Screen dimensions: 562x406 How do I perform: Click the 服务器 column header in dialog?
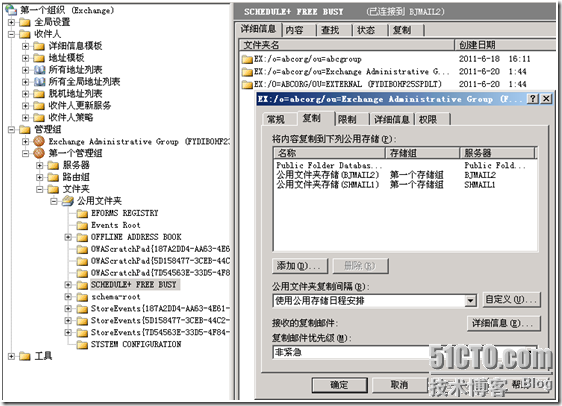[497, 153]
